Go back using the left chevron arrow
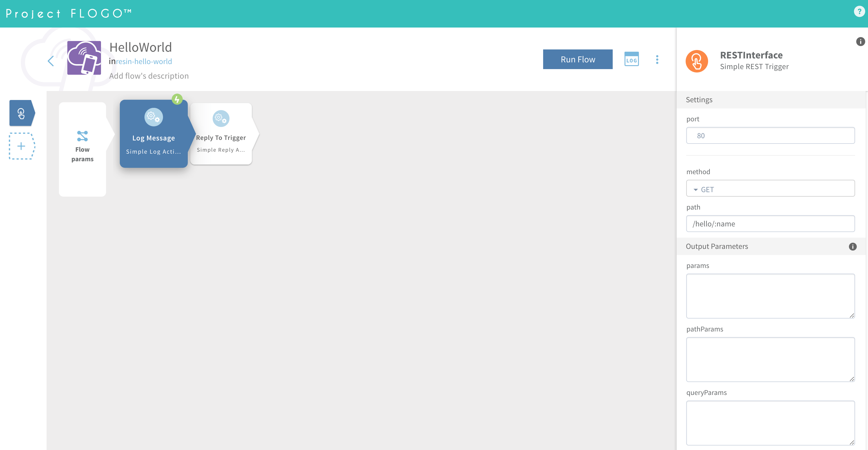The image size is (868, 450). (51, 61)
